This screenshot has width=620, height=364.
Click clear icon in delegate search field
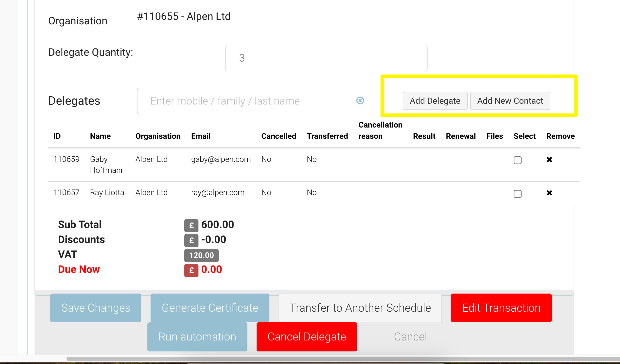(360, 101)
